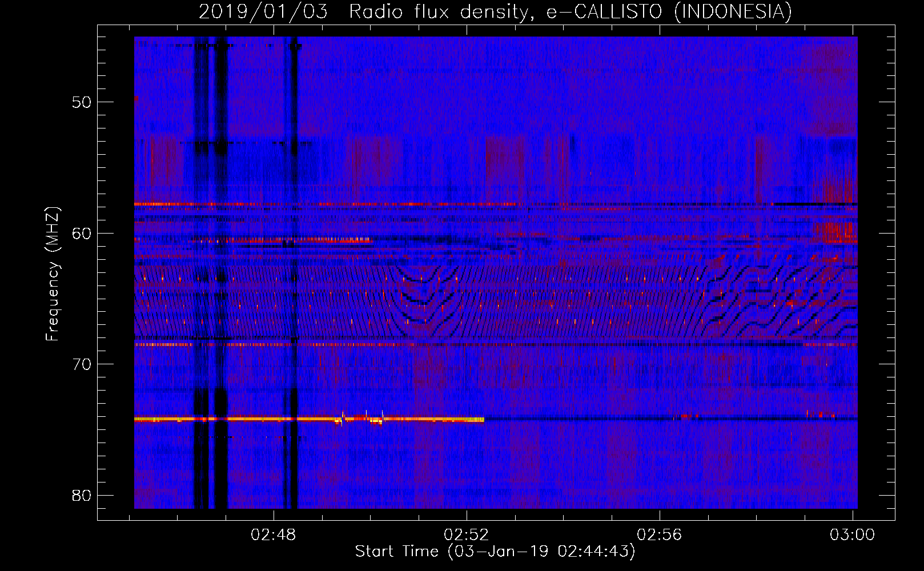Viewport: 924px width, 571px height.
Task: Click the "Start Time (03-Jan-19 02:44:43)" x-axis label
Action: point(495,552)
